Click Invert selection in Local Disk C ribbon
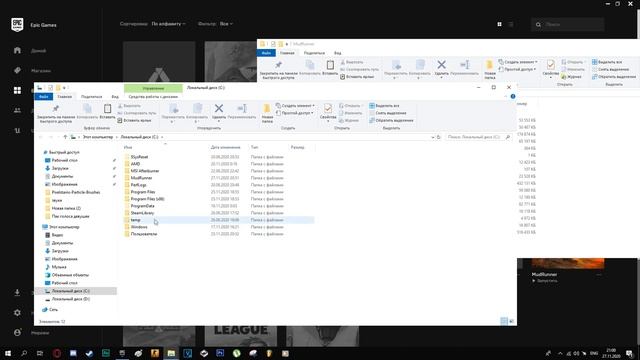This screenshot has height=360, width=640. [x=391, y=120]
